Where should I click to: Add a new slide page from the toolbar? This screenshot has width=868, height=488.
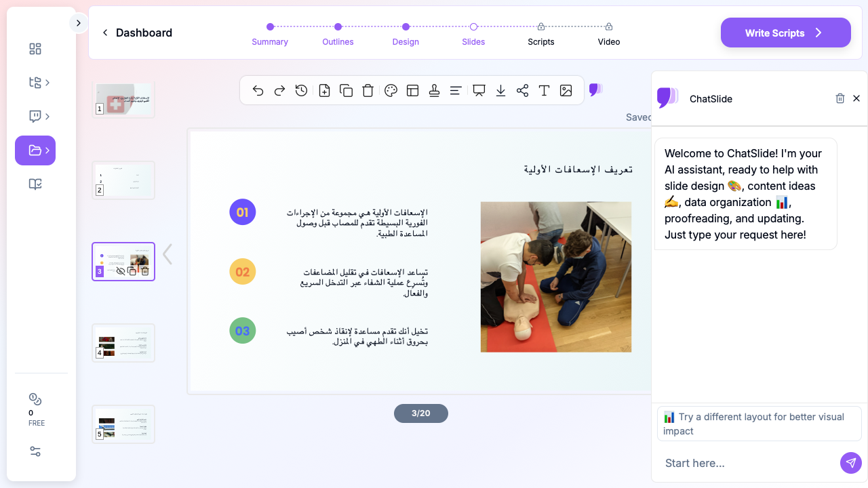coord(324,91)
